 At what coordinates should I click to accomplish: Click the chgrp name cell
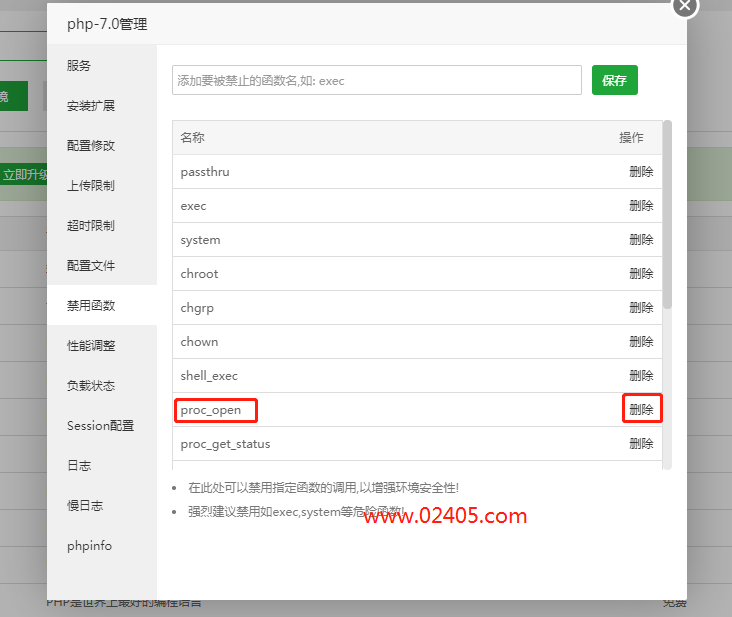click(197, 308)
